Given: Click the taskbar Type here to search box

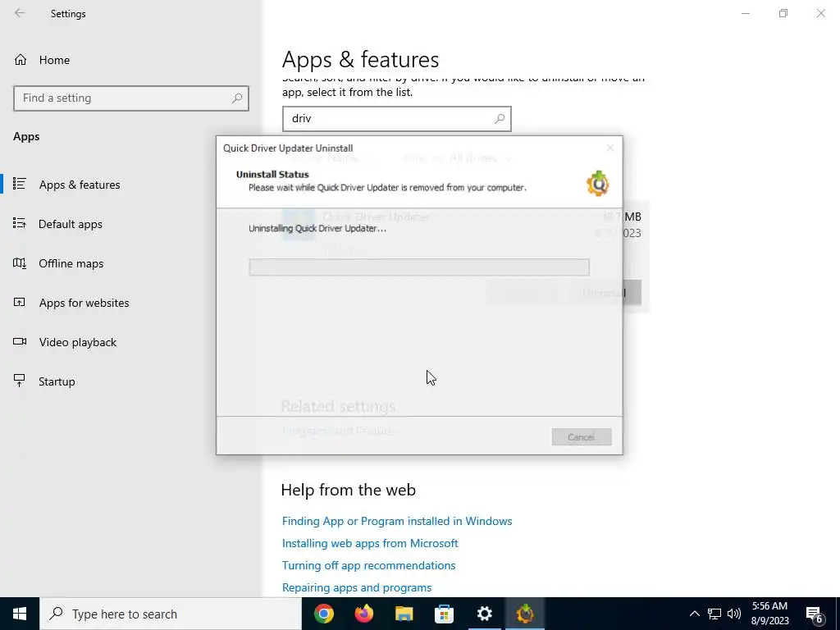Looking at the screenshot, I should click(x=171, y=614).
